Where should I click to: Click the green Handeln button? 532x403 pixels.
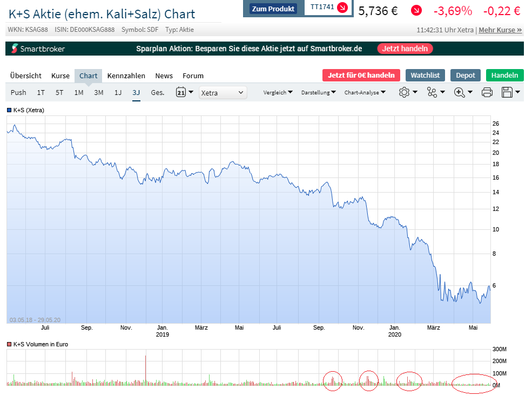coord(504,75)
